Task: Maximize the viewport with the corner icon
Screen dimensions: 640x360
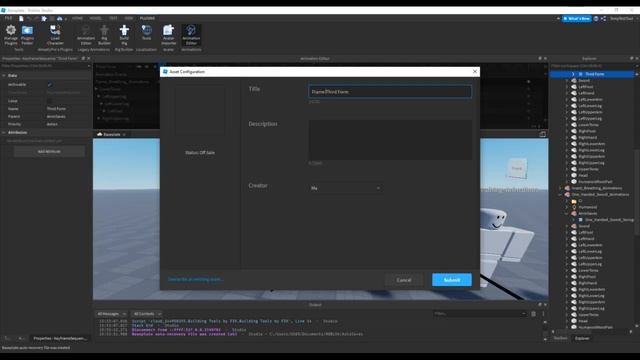Action: 542,134
